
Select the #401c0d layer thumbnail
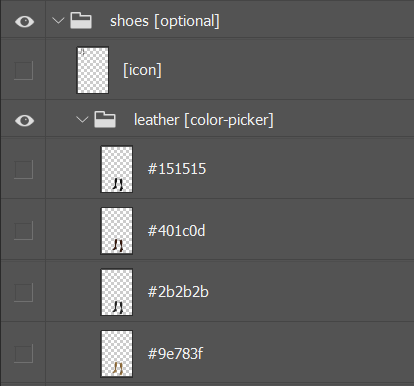coord(117,231)
